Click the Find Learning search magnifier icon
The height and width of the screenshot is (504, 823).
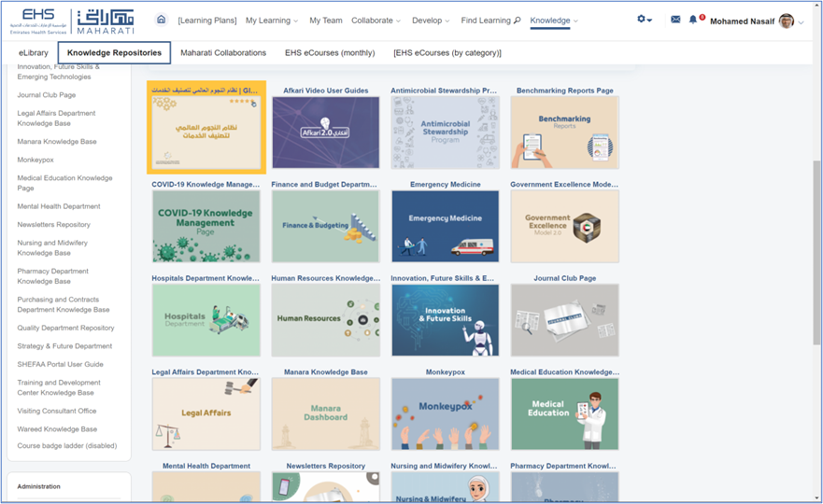(x=517, y=21)
